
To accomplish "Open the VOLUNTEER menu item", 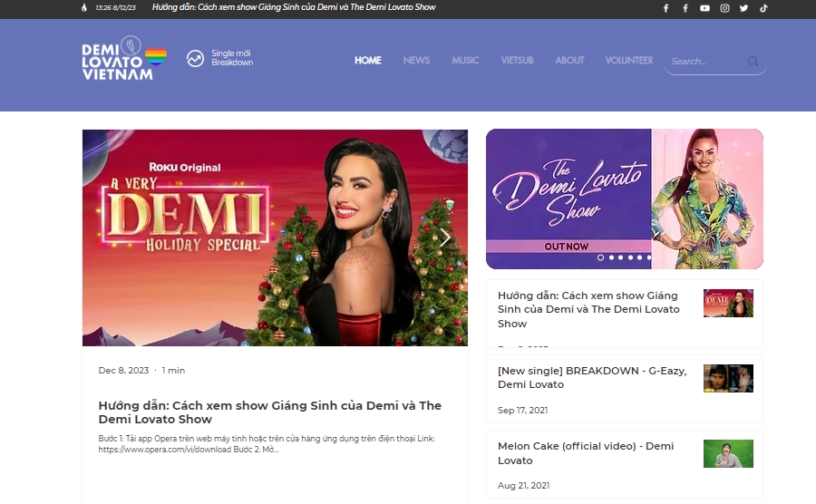I will click(x=628, y=61).
